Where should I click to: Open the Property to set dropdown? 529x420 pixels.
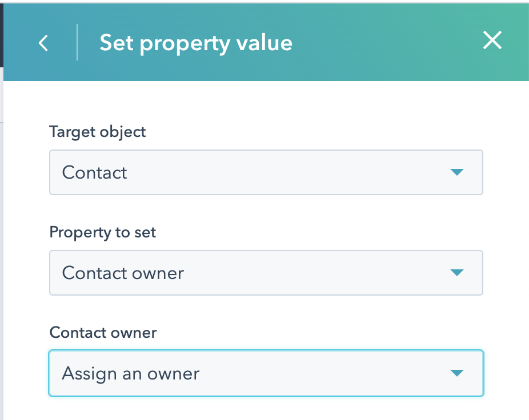coord(266,273)
